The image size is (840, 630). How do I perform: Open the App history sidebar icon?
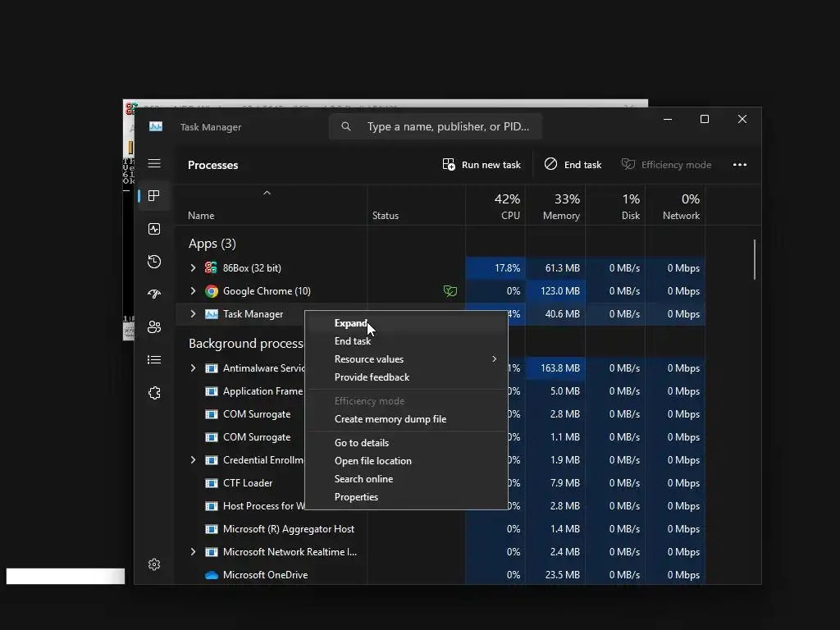[x=154, y=262]
